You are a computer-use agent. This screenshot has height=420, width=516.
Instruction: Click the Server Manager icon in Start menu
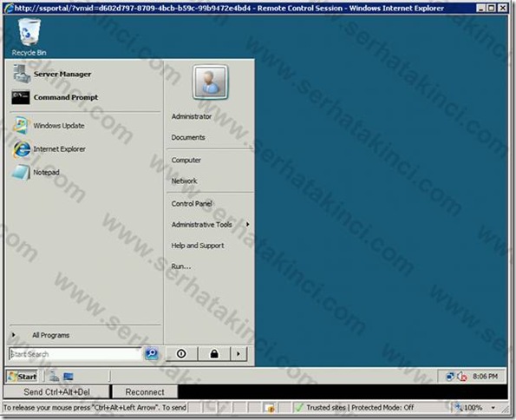[22, 74]
